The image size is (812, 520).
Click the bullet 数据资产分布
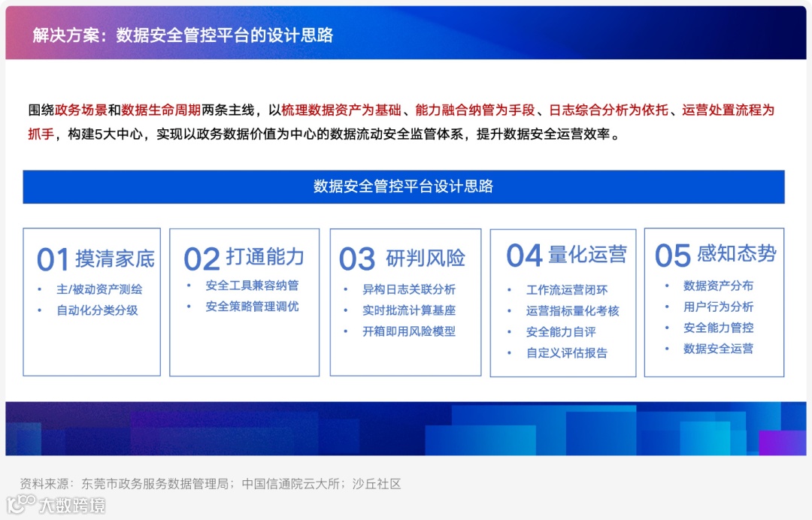pyautogui.click(x=718, y=286)
